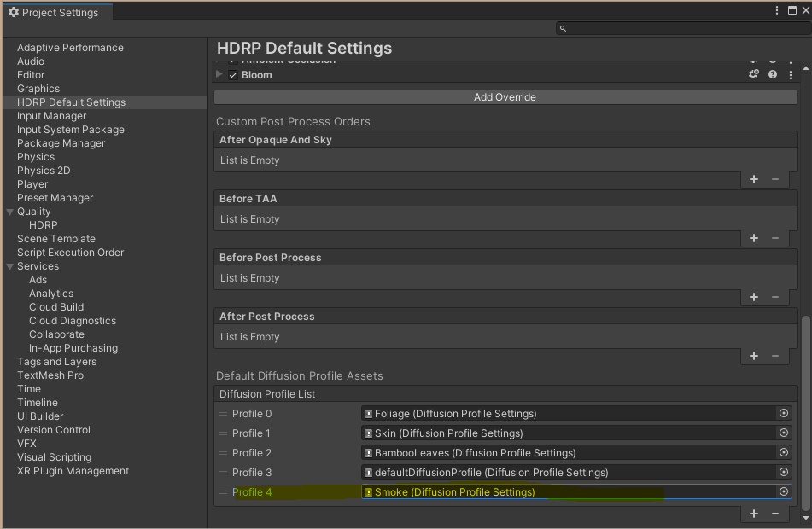Open Bloom help documentation icon
The height and width of the screenshot is (529, 812).
click(x=773, y=74)
